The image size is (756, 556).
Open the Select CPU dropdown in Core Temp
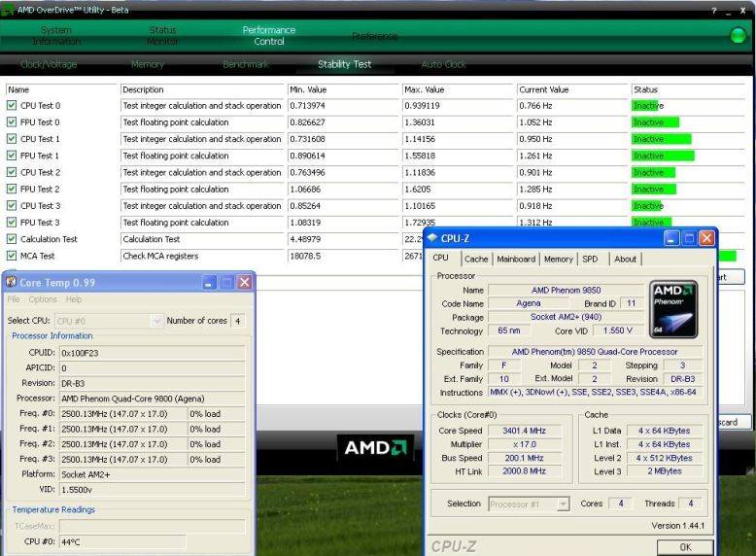tap(158, 320)
